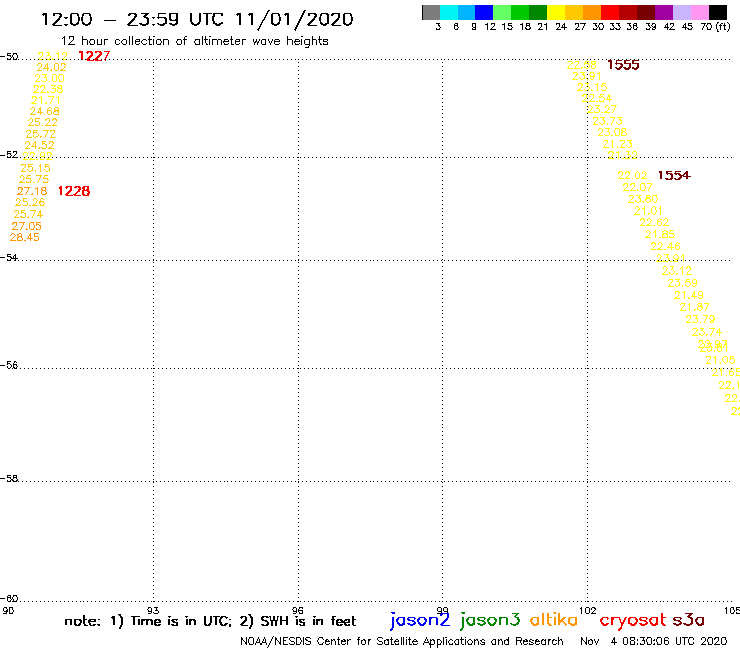Click wave height value 24.52

coord(40,145)
